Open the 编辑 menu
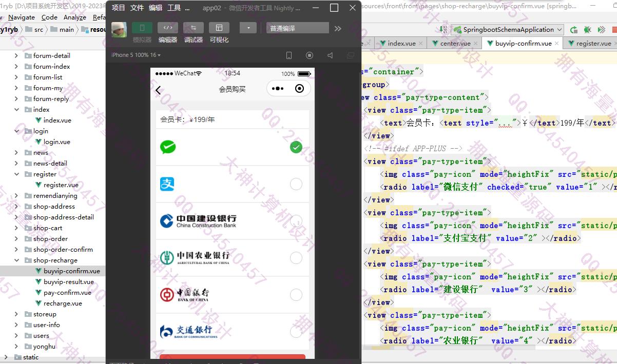 [156, 8]
